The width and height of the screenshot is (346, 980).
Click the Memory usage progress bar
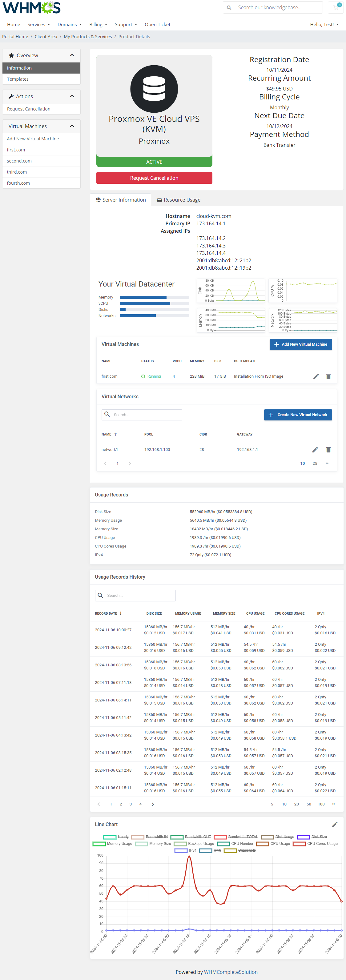coord(155,297)
